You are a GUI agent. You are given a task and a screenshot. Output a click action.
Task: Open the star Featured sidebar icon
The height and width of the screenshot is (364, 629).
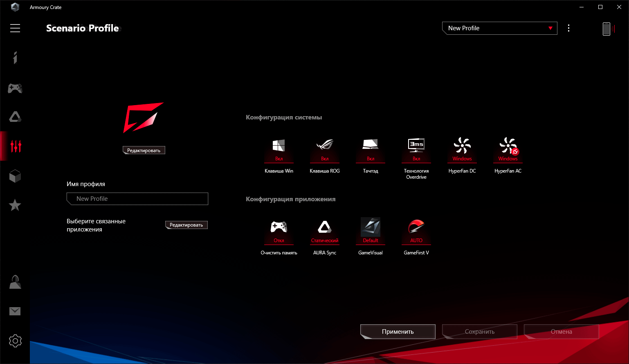point(15,205)
